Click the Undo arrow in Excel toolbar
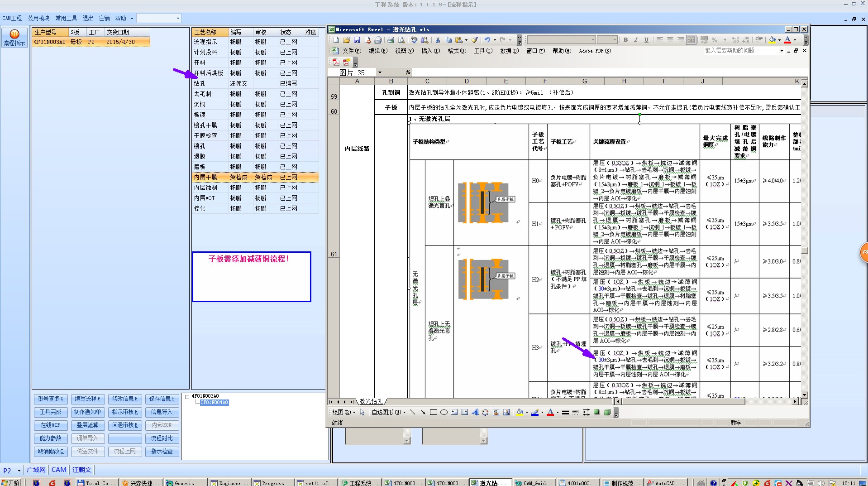Screen dimensions: 868x486 (487, 40)
